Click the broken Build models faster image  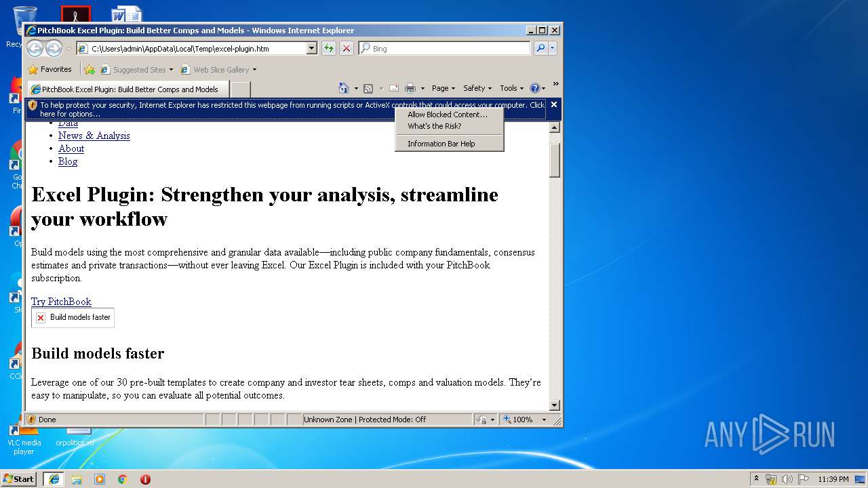click(x=73, y=317)
